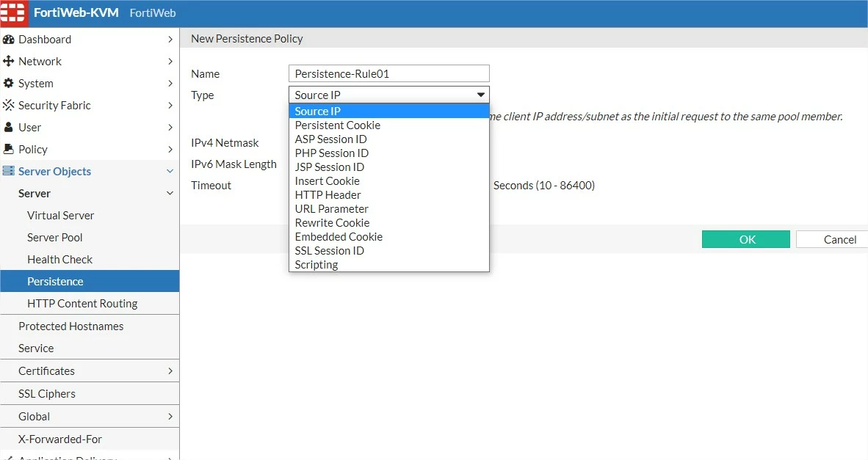Expand the Certificates chevron
The height and width of the screenshot is (460, 868).
[170, 371]
